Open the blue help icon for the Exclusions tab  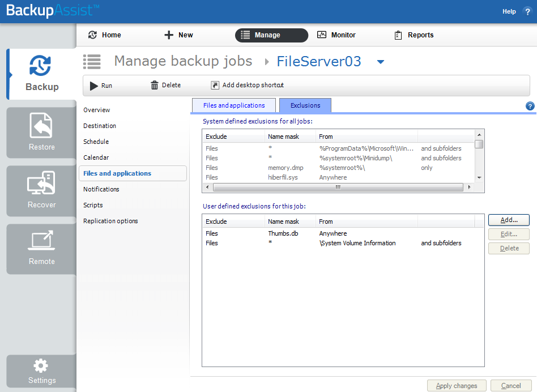pyautogui.click(x=530, y=106)
